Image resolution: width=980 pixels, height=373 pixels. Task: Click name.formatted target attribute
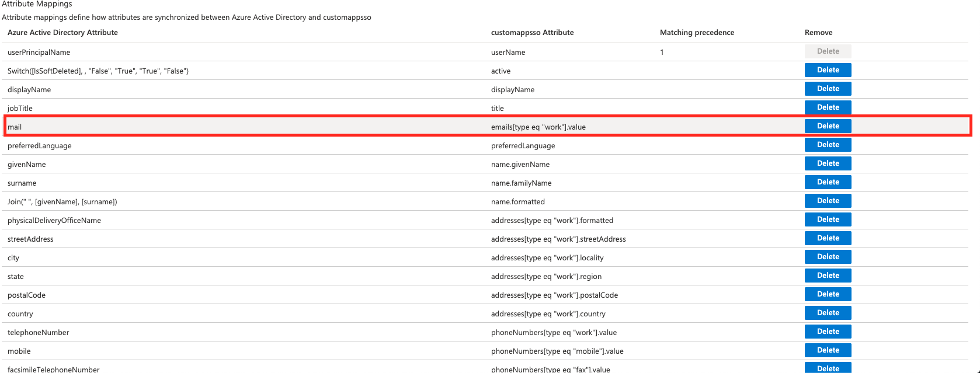[518, 202]
